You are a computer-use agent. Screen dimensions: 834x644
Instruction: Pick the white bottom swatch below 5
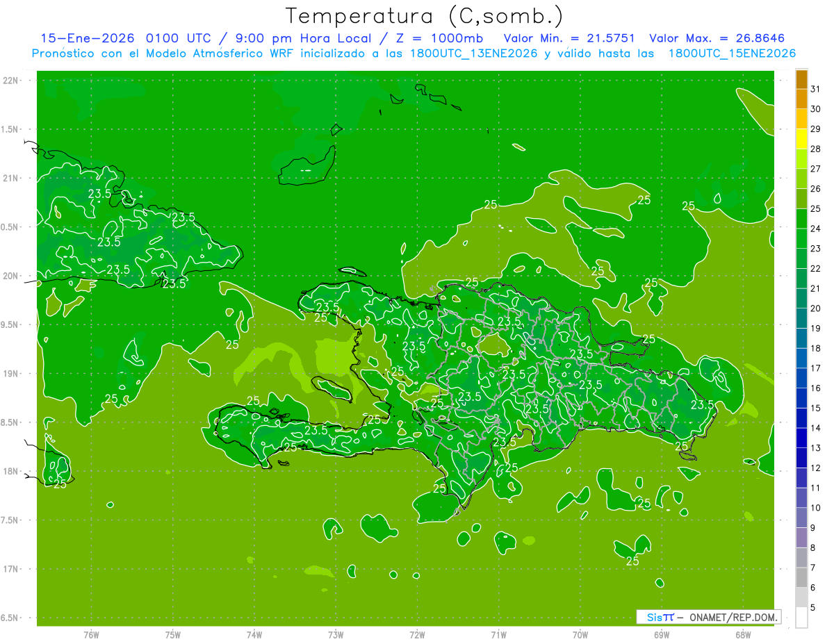[x=801, y=617]
